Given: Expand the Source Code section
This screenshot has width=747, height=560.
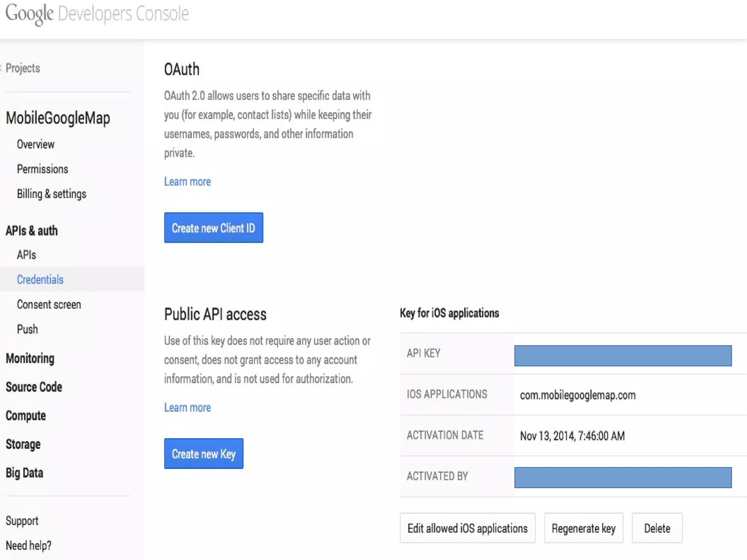Looking at the screenshot, I should click(x=34, y=387).
